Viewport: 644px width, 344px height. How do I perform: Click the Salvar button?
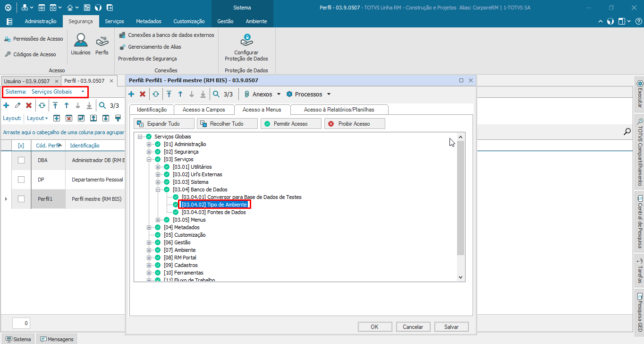pos(451,327)
